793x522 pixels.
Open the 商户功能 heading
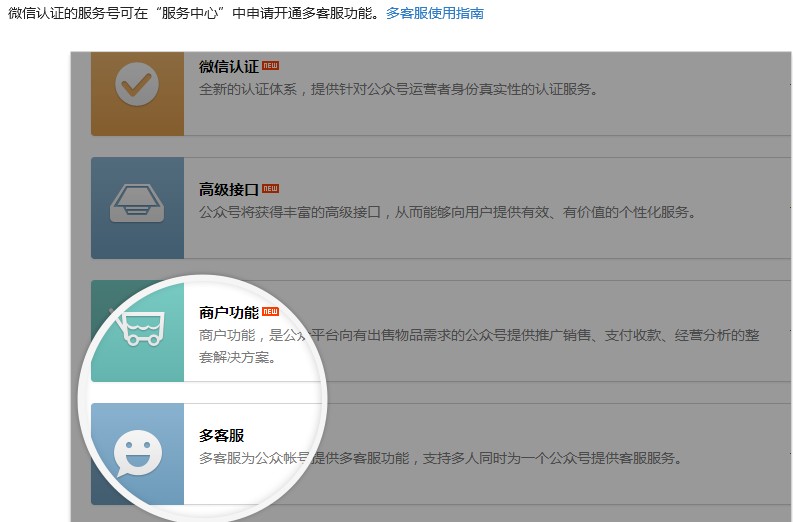coord(228,312)
